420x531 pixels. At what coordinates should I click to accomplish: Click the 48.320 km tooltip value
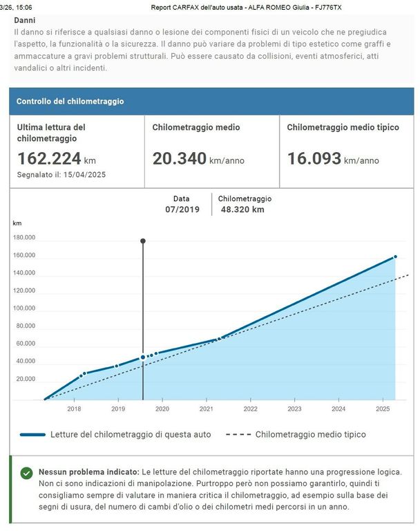pos(241,209)
